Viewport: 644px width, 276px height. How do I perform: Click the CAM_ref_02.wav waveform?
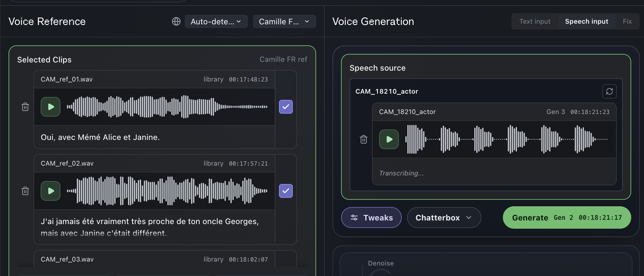coord(167,191)
